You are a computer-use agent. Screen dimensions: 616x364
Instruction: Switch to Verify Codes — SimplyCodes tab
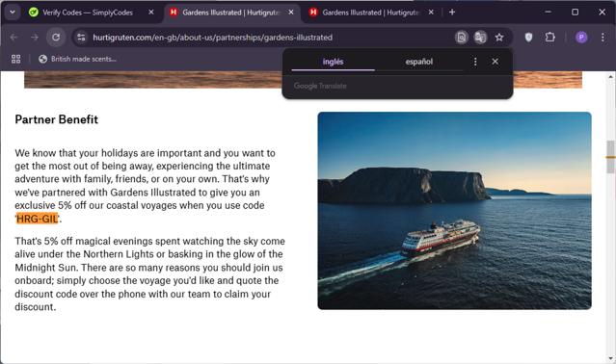click(88, 13)
